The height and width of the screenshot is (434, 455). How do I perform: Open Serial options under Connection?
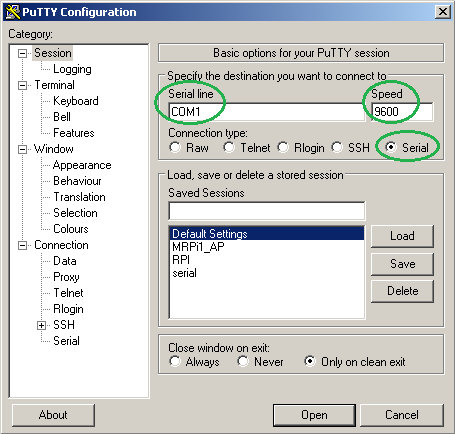click(66, 341)
